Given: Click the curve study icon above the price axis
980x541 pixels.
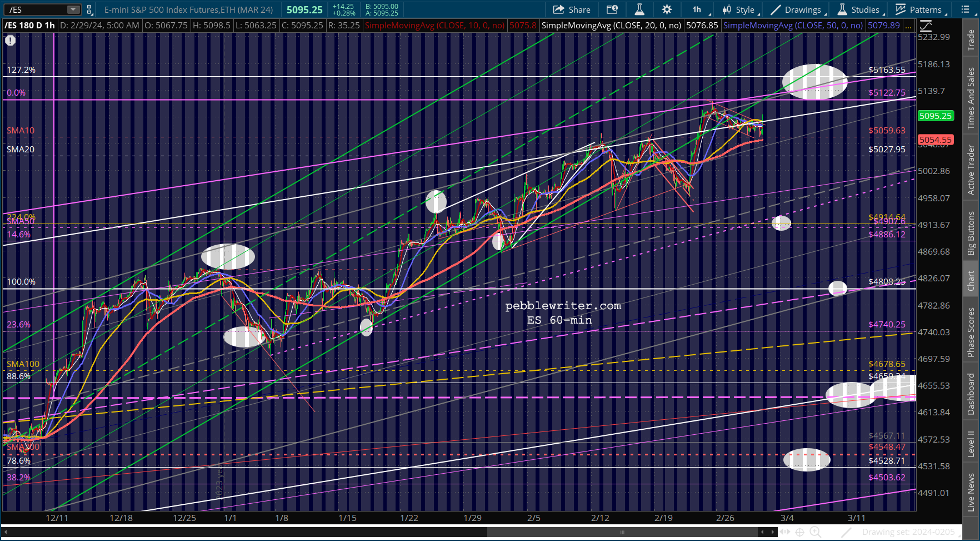Looking at the screenshot, I should (926, 26).
